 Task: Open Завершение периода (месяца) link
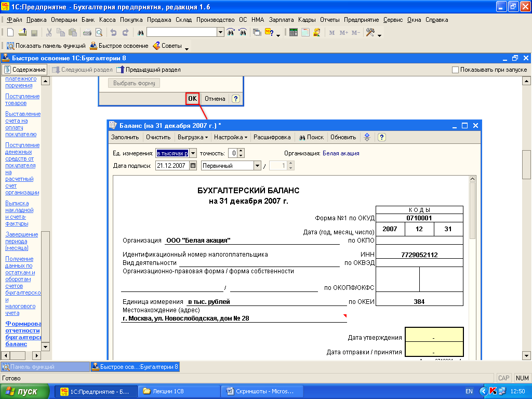point(22,241)
